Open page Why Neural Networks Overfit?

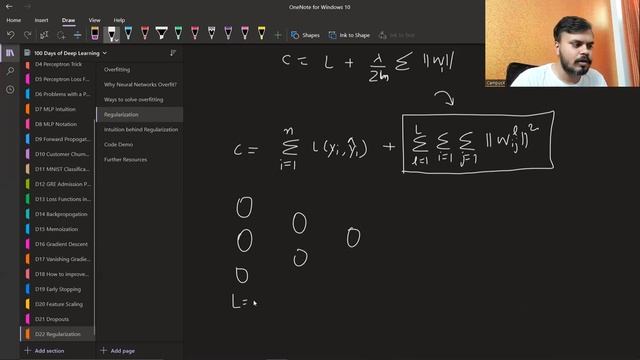click(140, 84)
